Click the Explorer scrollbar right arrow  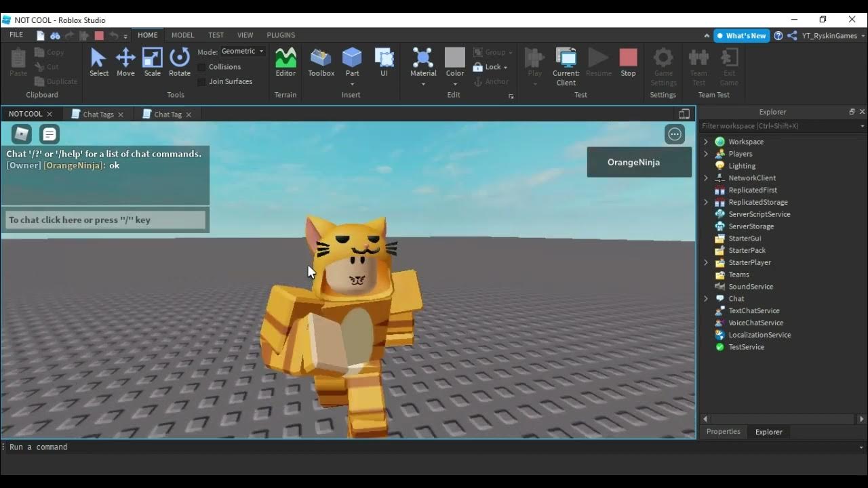(x=862, y=420)
